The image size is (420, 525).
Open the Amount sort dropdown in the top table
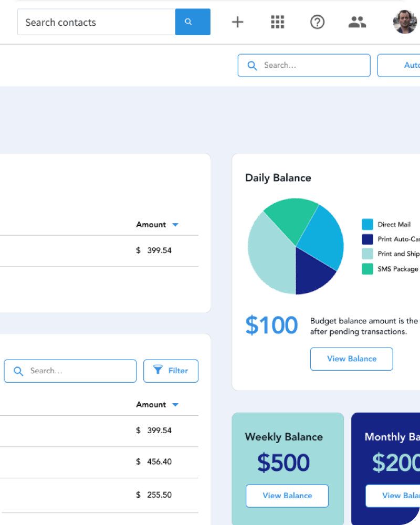point(176,224)
